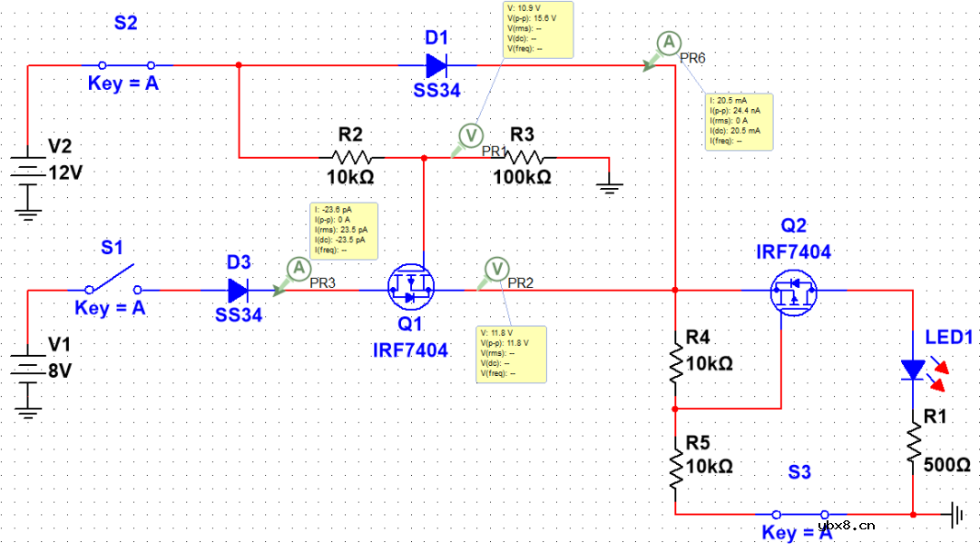Select the PR3 current probe icon
The height and width of the screenshot is (553, 980).
pos(298,268)
